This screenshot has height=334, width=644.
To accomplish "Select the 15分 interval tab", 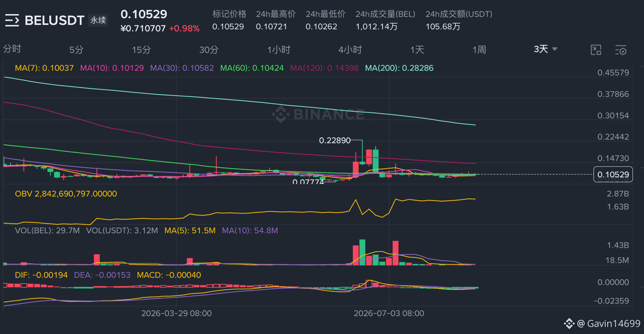I will tap(141, 50).
